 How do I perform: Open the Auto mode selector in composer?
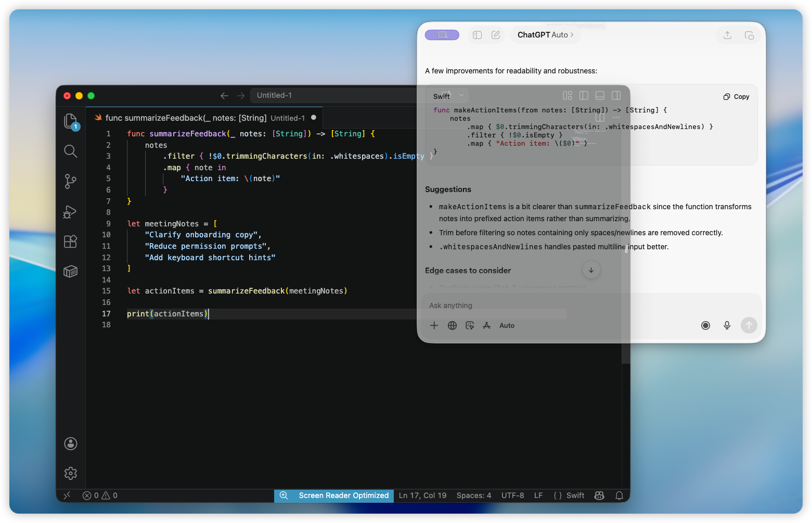507,326
